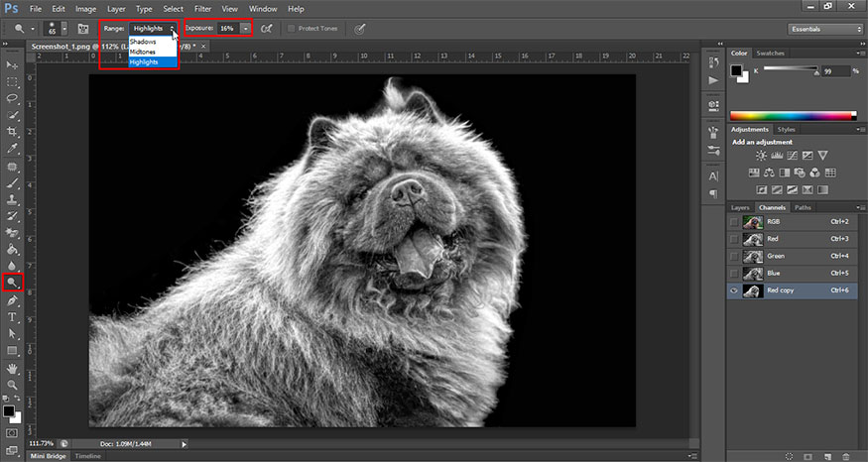Open the Filter menu

[x=202, y=9]
